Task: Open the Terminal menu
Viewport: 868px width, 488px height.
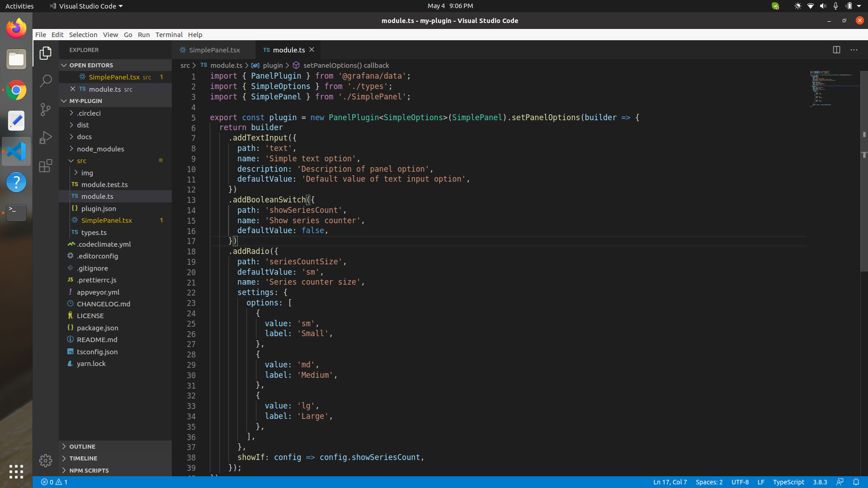Action: coord(169,35)
